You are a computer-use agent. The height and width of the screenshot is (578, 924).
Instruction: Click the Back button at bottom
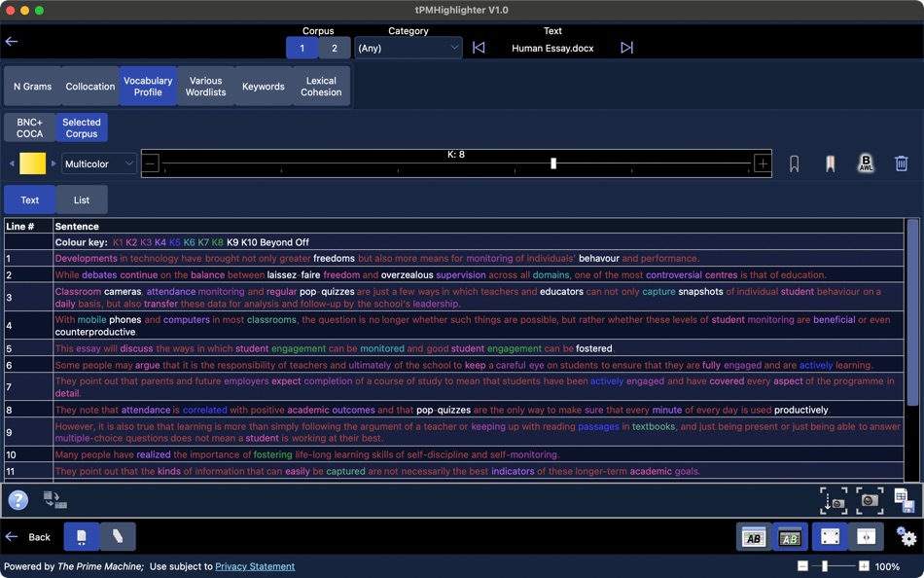(28, 537)
